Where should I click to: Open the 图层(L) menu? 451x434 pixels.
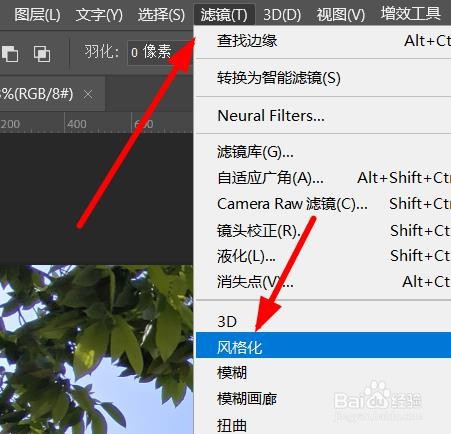37,15
